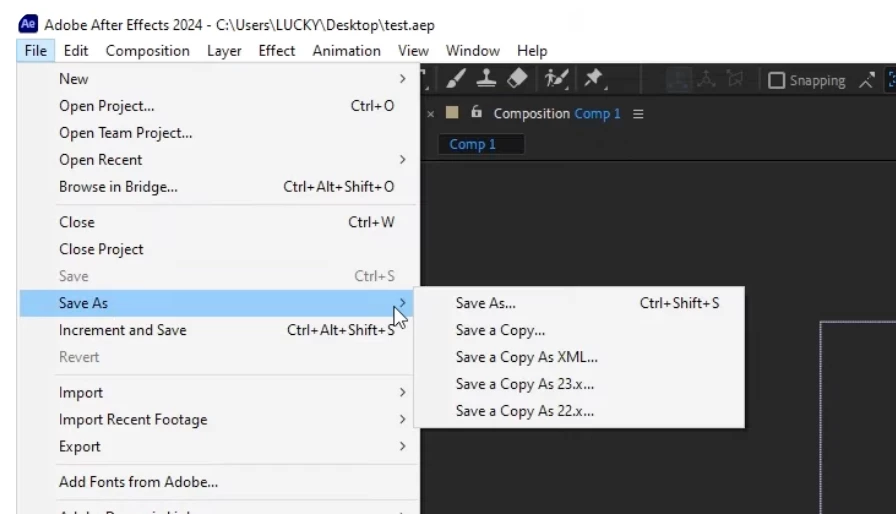Click the tan composition label color swatch
The width and height of the screenshot is (896, 514).
click(452, 113)
